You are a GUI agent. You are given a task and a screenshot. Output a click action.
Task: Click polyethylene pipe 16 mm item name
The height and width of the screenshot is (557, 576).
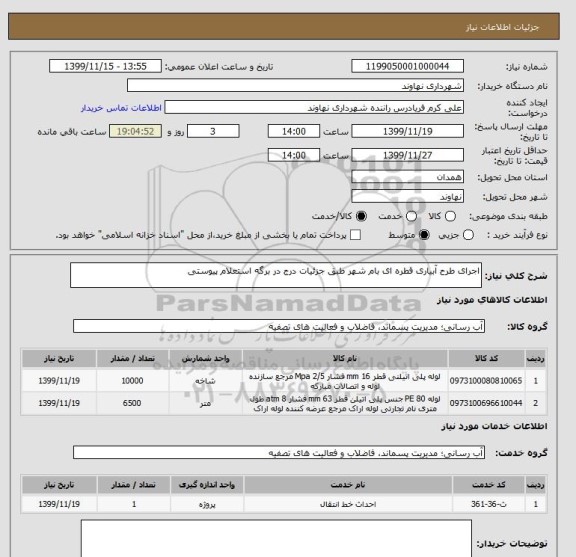(345, 381)
